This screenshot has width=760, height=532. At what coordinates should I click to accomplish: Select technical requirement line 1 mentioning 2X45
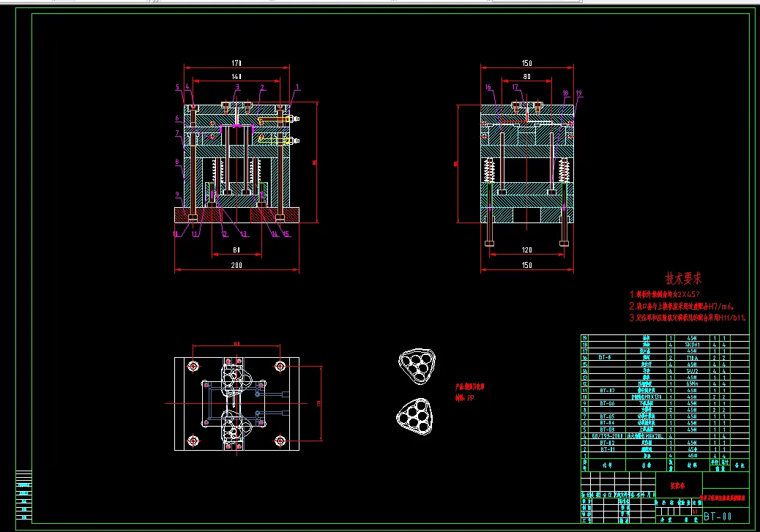(x=665, y=294)
